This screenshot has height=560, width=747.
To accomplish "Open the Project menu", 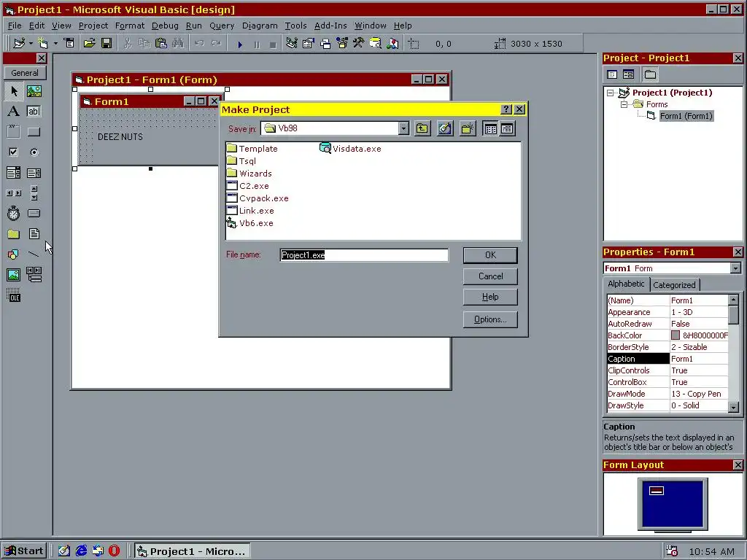I will 93,26.
